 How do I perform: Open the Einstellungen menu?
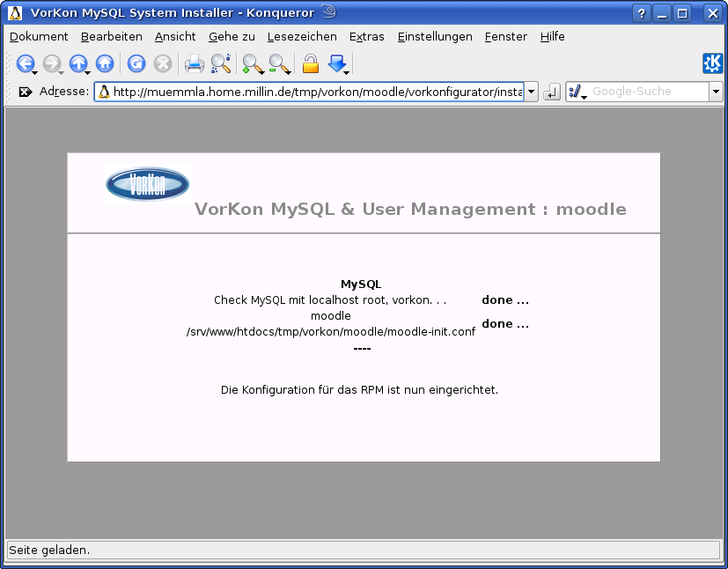[x=435, y=37]
